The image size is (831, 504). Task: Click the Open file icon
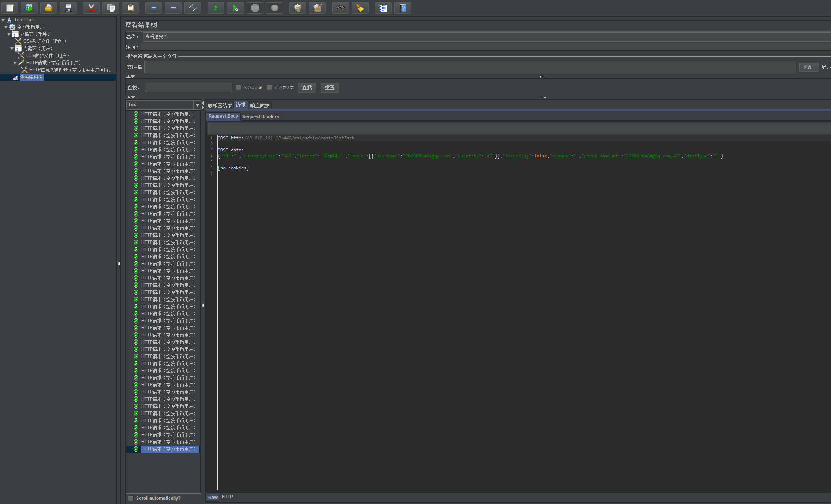point(48,8)
